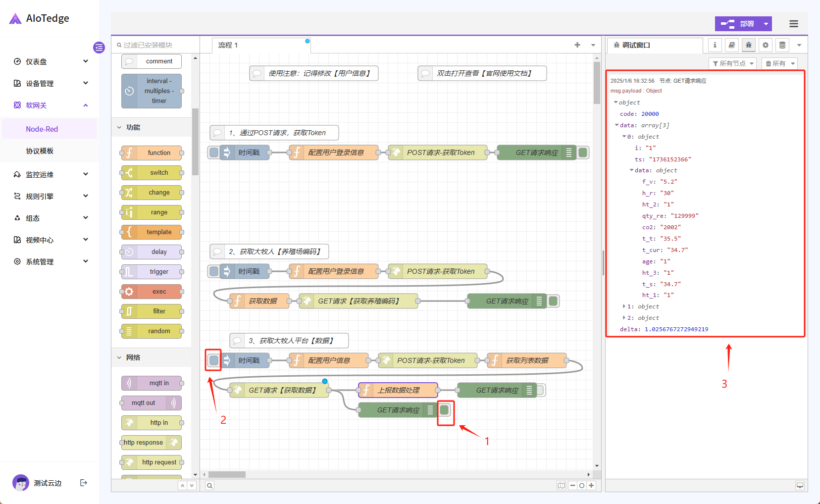
Task: Add a new flow tab with plus
Action: click(x=577, y=45)
